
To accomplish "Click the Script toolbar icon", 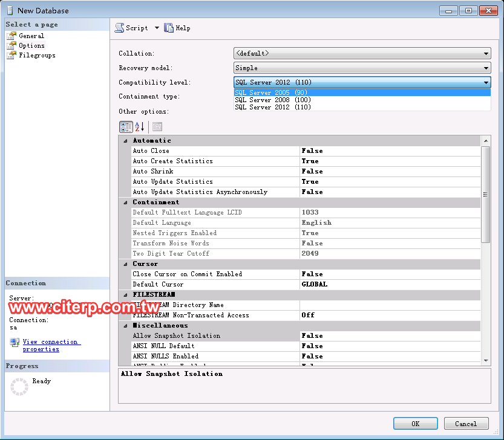I will click(120, 28).
